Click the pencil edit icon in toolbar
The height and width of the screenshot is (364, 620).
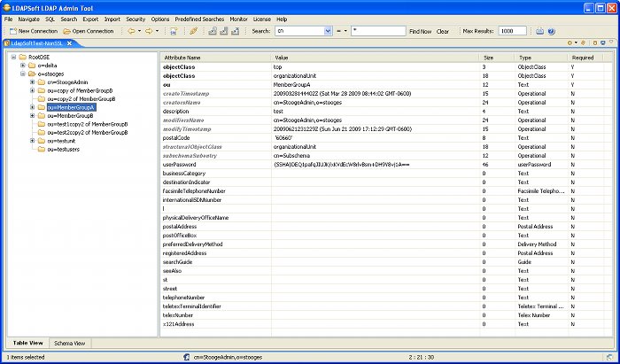coord(194,31)
